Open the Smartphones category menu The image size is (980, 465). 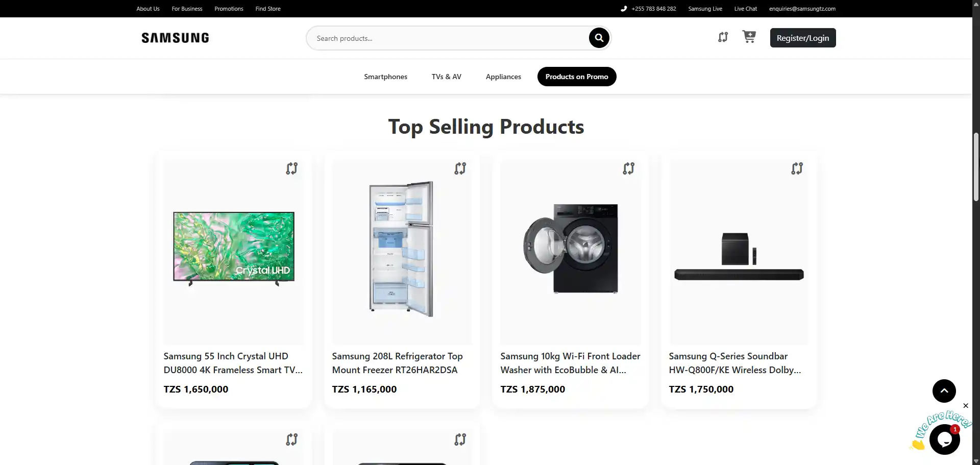385,77
